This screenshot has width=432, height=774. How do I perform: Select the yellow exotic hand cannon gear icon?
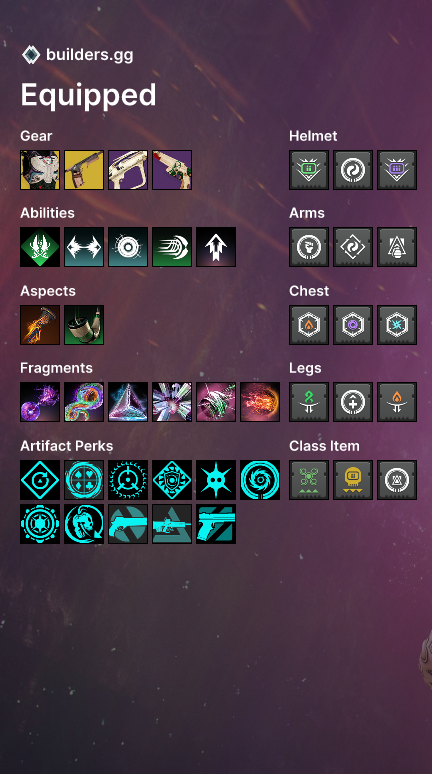(84, 170)
